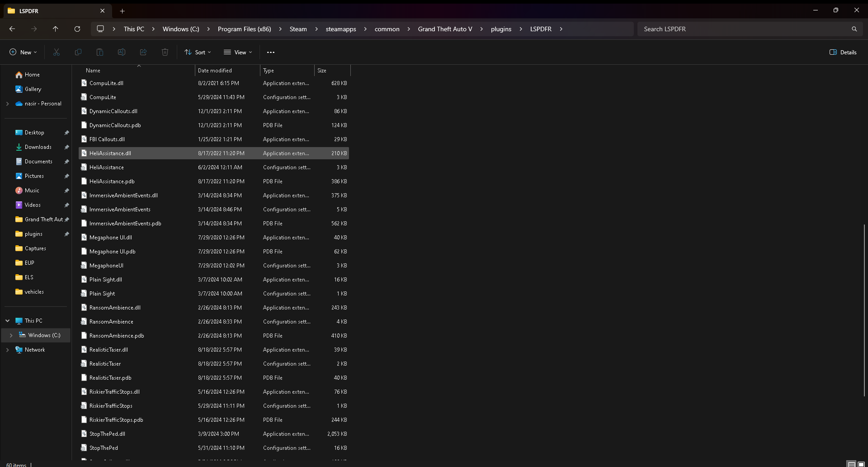This screenshot has width=868, height=467.
Task: Sort by Name column header
Action: tap(137, 71)
